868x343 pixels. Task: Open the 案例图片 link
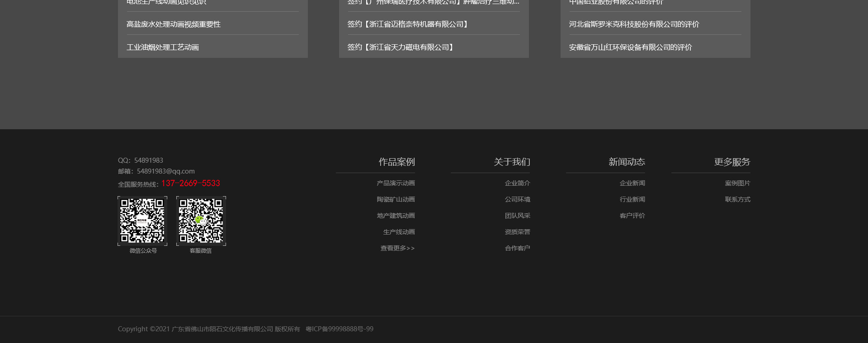(737, 183)
